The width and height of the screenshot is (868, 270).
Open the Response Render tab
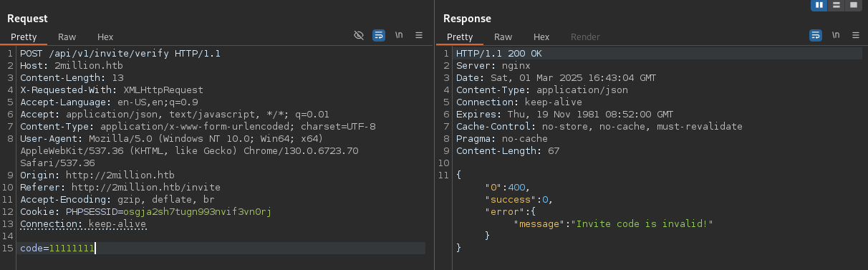(585, 37)
